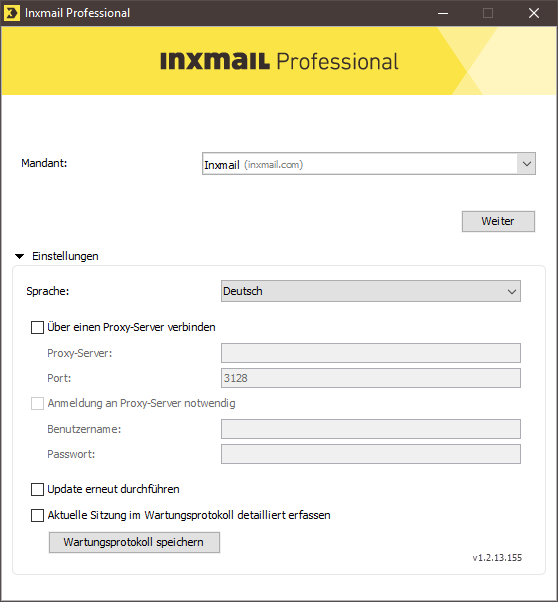The height and width of the screenshot is (602, 558).
Task: Open the Mandant dropdown arrow
Action: pos(527,164)
